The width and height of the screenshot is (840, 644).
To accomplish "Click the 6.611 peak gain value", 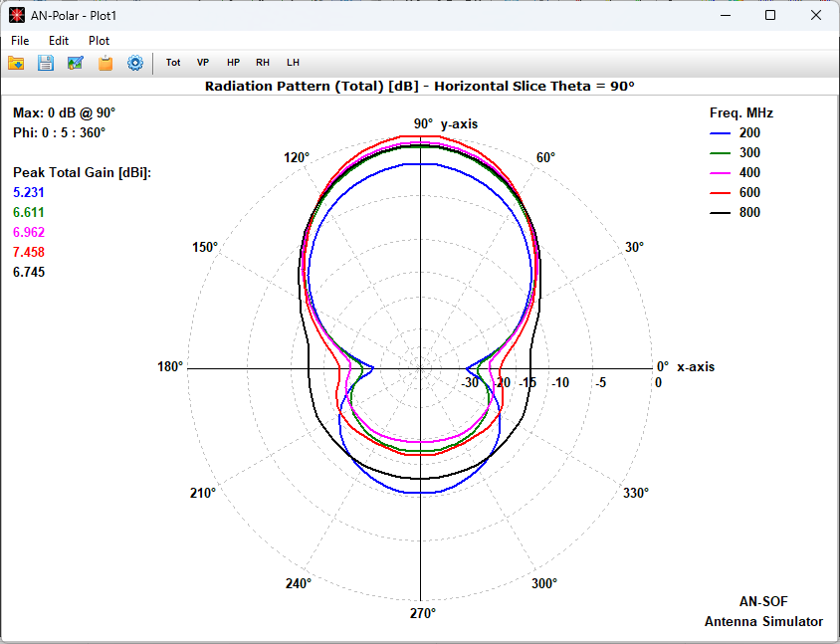I will (x=29, y=212).
